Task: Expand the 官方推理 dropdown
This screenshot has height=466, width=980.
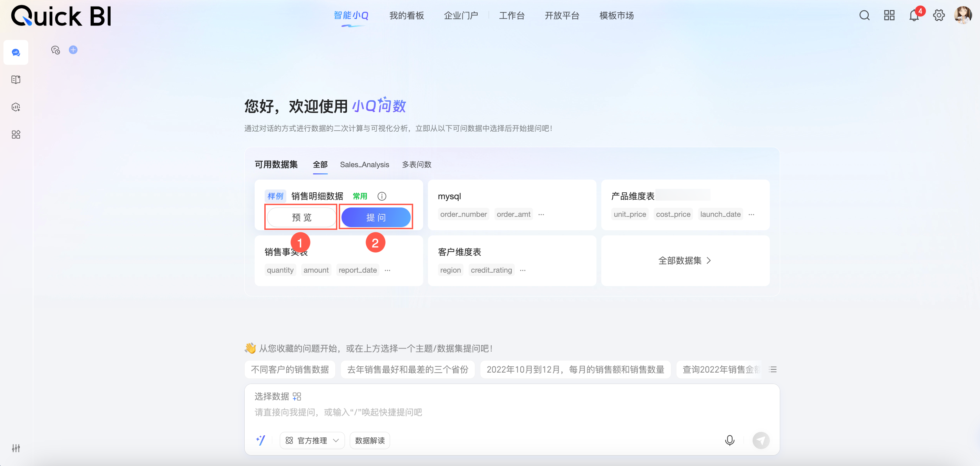Action: pos(312,440)
